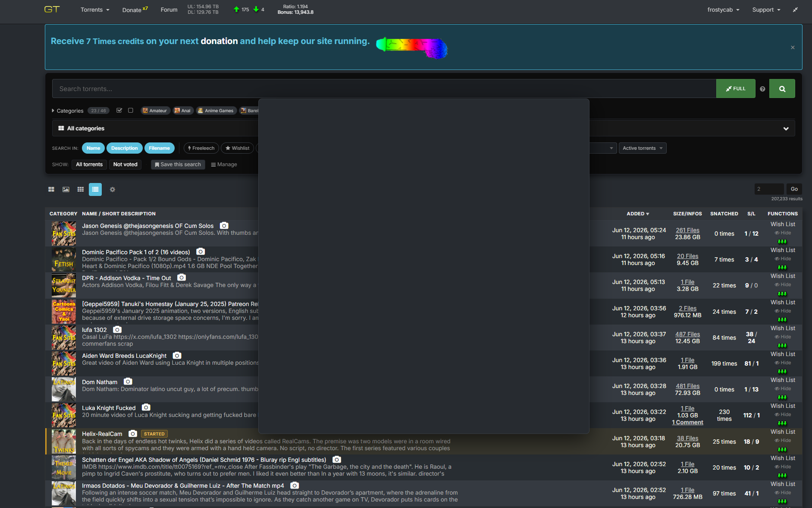This screenshot has width=812, height=508.
Task: Click download arrows for 9.45 GB row
Action: click(x=782, y=267)
